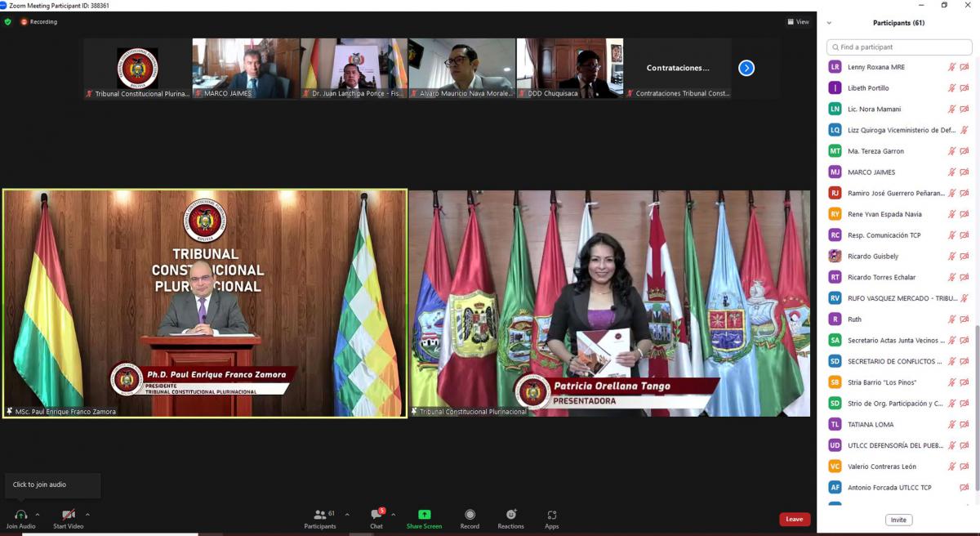
Task: Click the Share Screen icon
Action: pos(424,515)
